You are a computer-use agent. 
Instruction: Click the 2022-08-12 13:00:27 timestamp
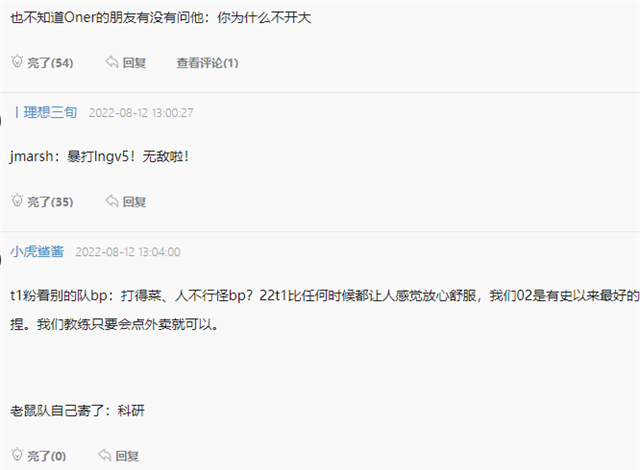click(x=141, y=113)
